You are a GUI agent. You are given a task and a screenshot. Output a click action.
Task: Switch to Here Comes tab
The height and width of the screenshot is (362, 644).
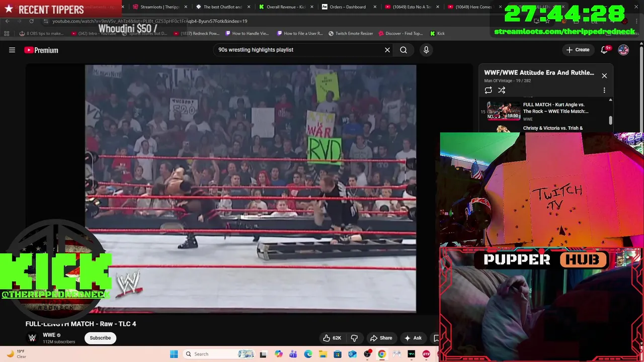point(473,7)
